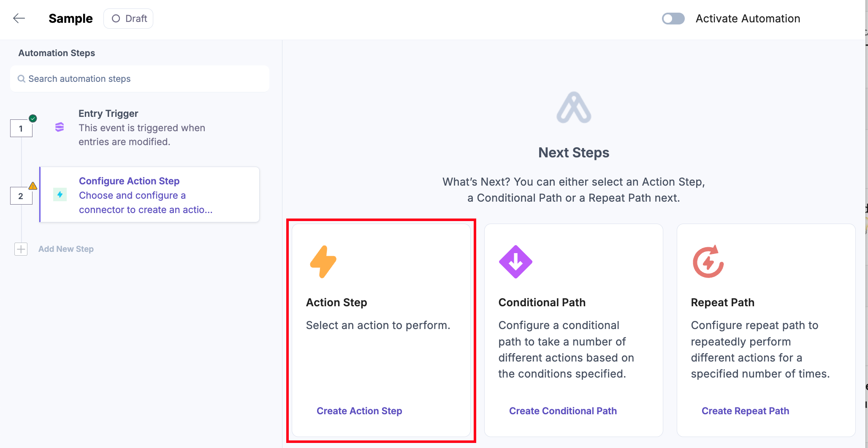
Task: Click the orange Action Step lightning icon
Action: 323,262
